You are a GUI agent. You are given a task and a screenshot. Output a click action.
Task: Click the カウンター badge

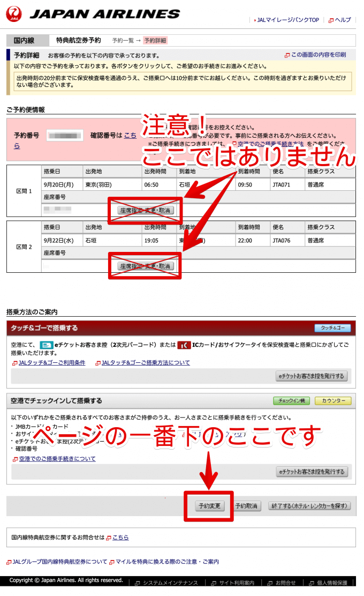(x=333, y=400)
